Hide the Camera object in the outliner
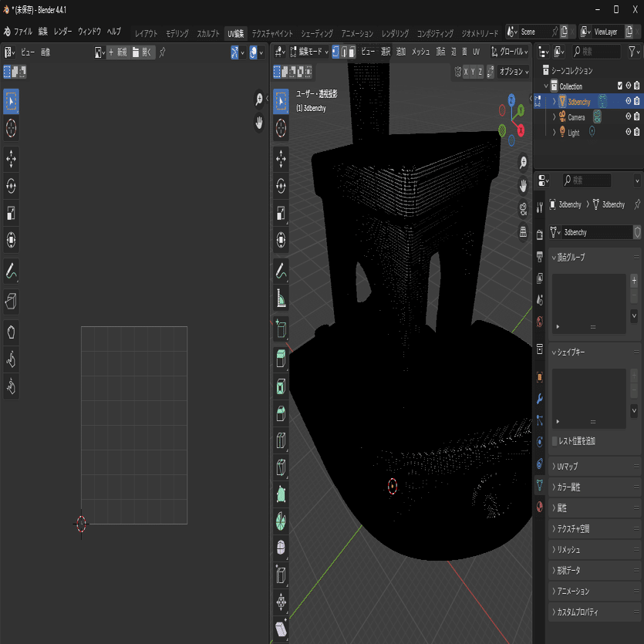This screenshot has height=644, width=644. tap(628, 117)
